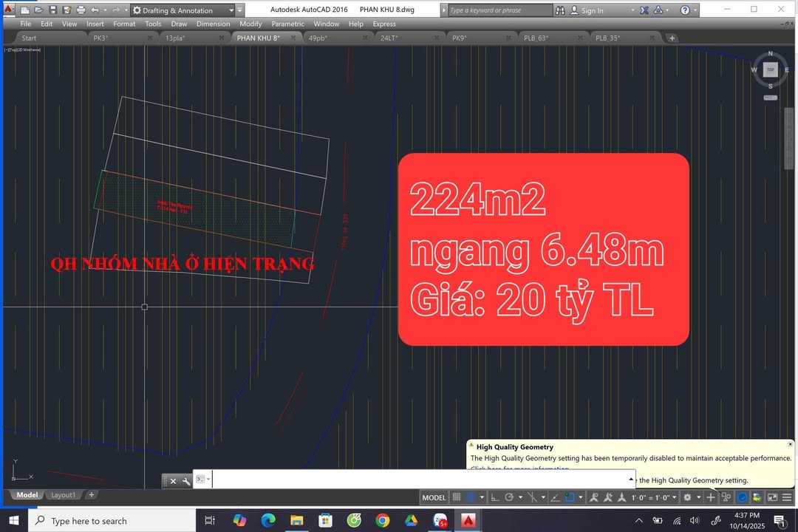Create a new drawing with QNew icon
Image resolution: width=798 pixels, height=532 pixels.
[x=25, y=10]
